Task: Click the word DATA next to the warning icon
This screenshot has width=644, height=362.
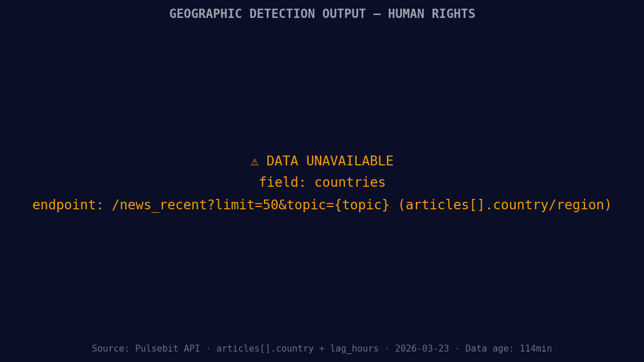Action: (282, 161)
